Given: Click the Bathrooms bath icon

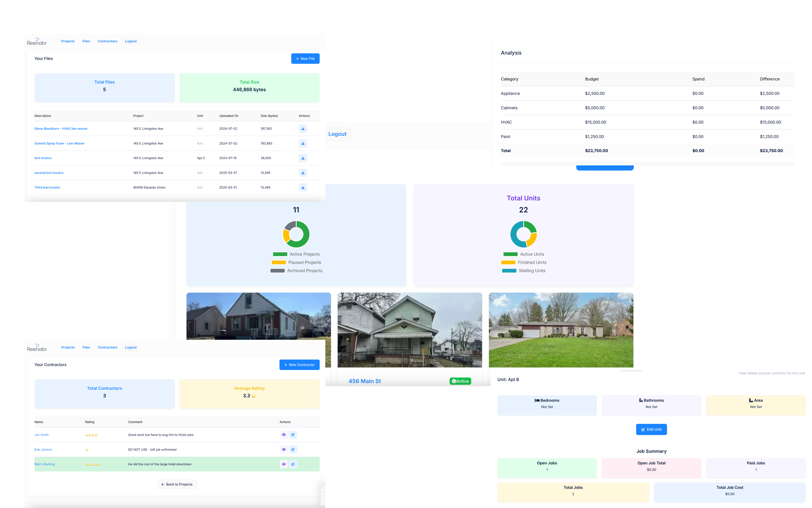Looking at the screenshot, I should (641, 400).
